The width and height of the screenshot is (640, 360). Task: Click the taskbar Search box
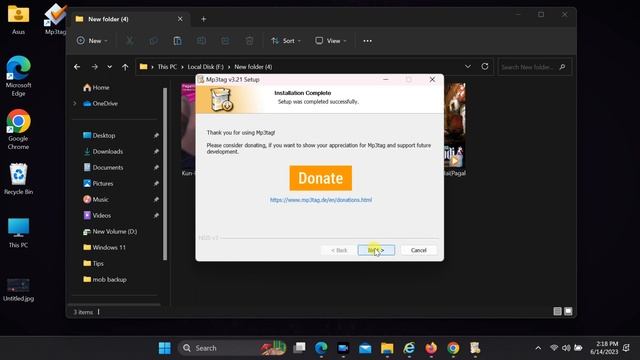coord(232,348)
